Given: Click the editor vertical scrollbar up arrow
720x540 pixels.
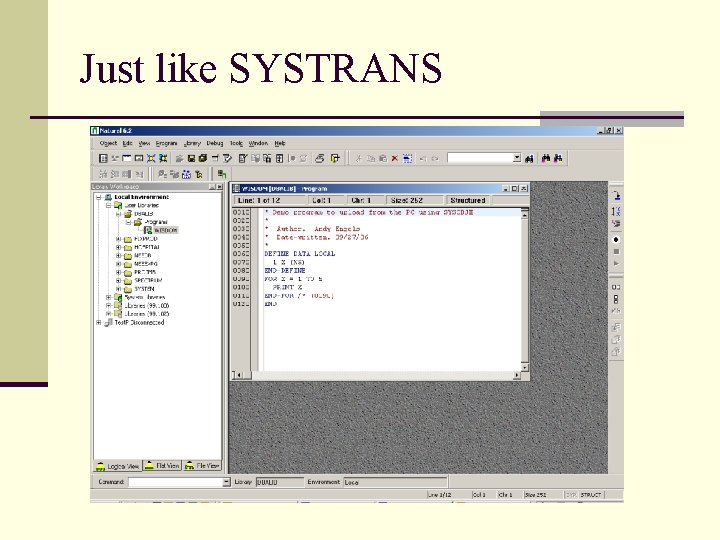Looking at the screenshot, I should click(524, 214).
